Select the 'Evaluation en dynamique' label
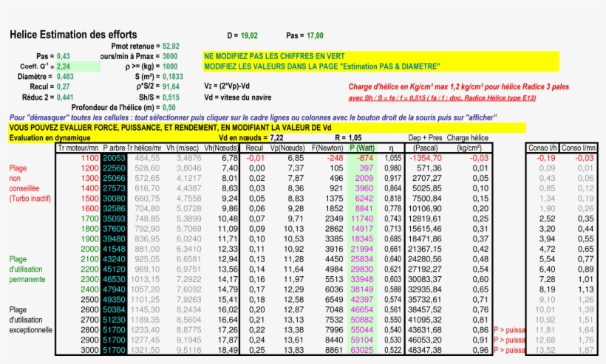This screenshot has height=364, width=606. pos(50,138)
